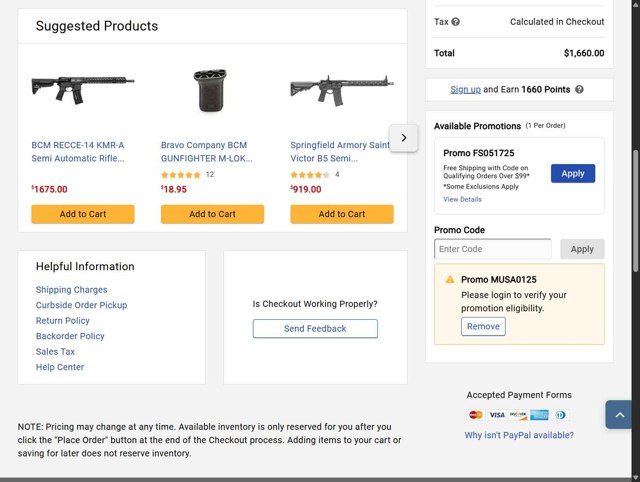The width and height of the screenshot is (640, 482).
Task: Click the Tax help question mark icon
Action: click(456, 22)
